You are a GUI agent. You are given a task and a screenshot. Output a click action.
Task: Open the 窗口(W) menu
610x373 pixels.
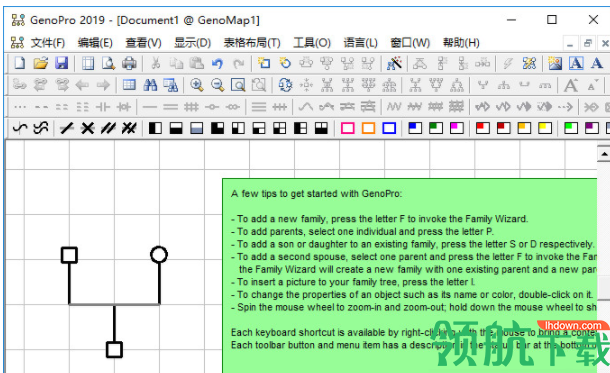point(410,42)
